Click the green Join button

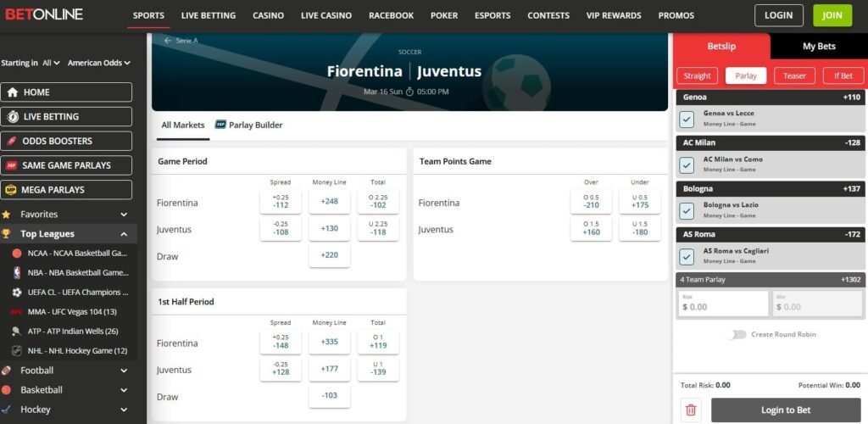[x=832, y=15]
